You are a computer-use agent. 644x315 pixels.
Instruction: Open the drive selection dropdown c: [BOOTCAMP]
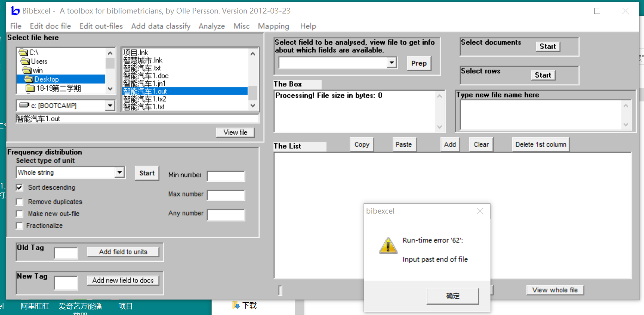110,105
